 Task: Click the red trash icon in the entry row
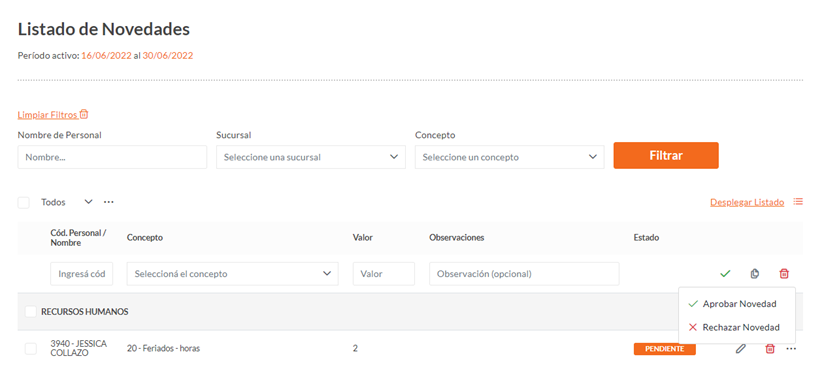click(784, 273)
